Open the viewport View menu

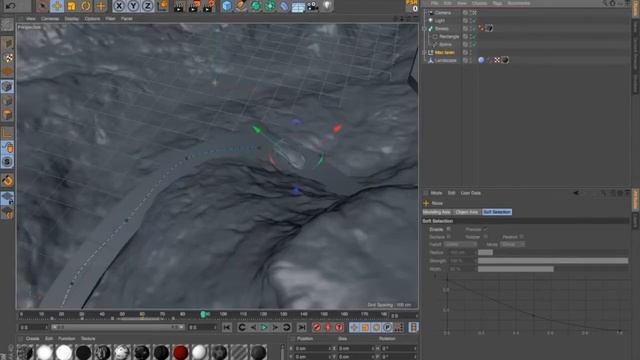(31, 19)
